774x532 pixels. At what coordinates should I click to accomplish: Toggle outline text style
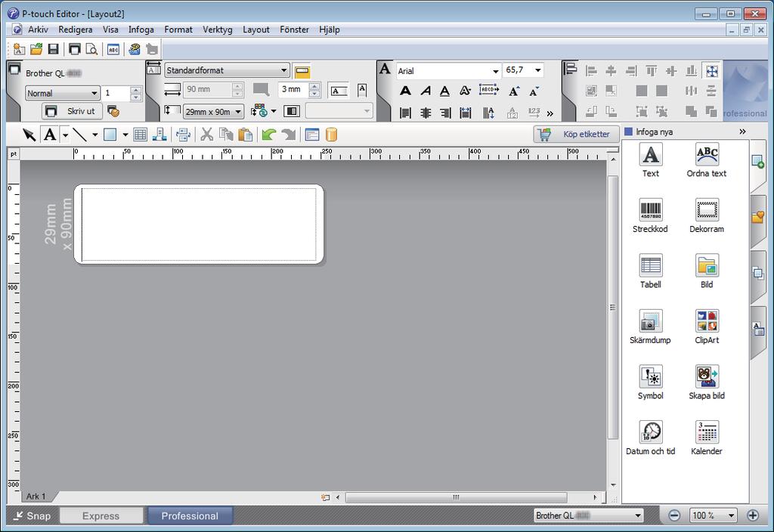pyautogui.click(x=465, y=91)
